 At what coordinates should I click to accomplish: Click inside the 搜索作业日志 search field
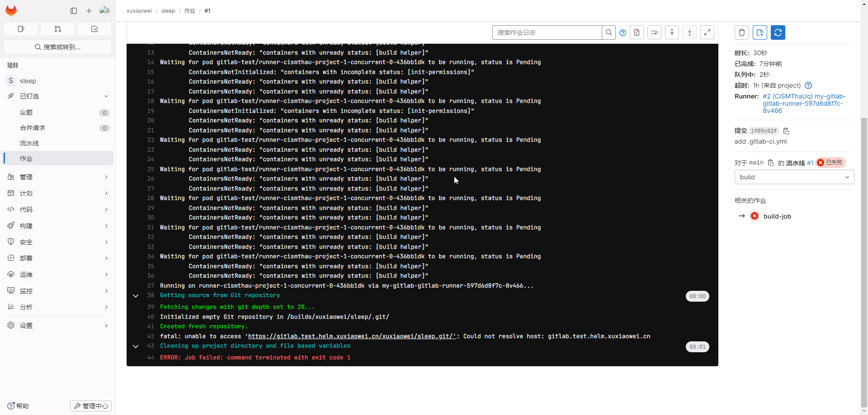pos(547,33)
